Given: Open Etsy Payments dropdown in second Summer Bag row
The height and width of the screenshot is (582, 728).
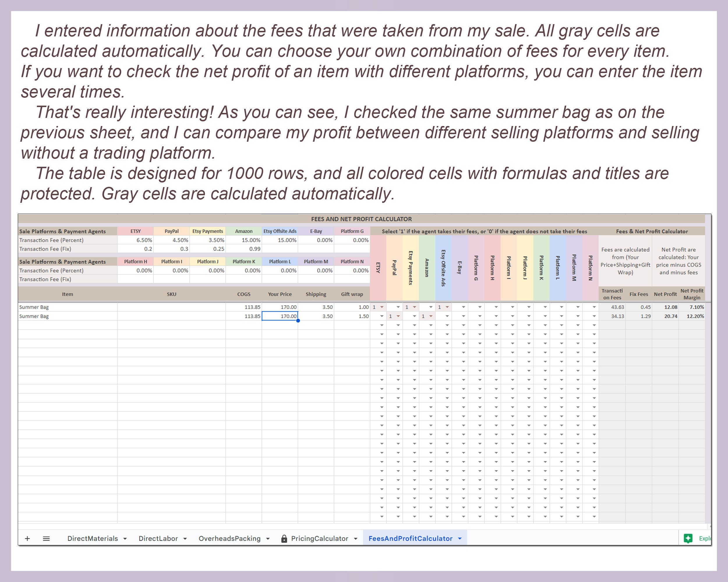Looking at the screenshot, I should click(x=415, y=316).
